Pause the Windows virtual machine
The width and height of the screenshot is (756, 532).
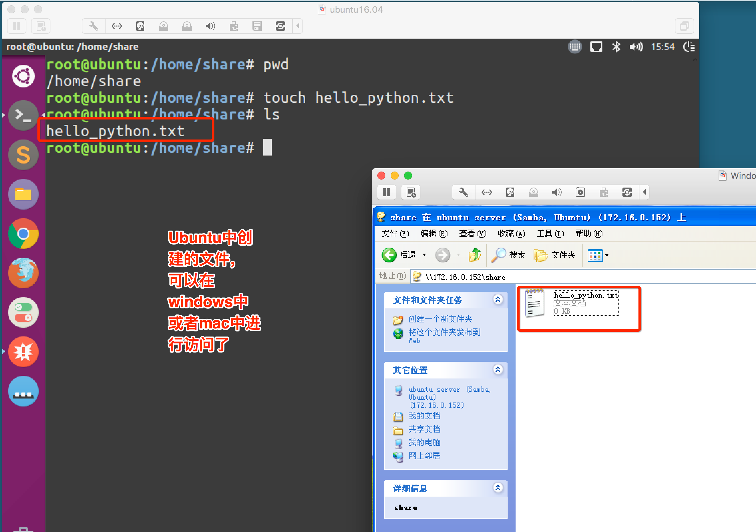pos(387,192)
